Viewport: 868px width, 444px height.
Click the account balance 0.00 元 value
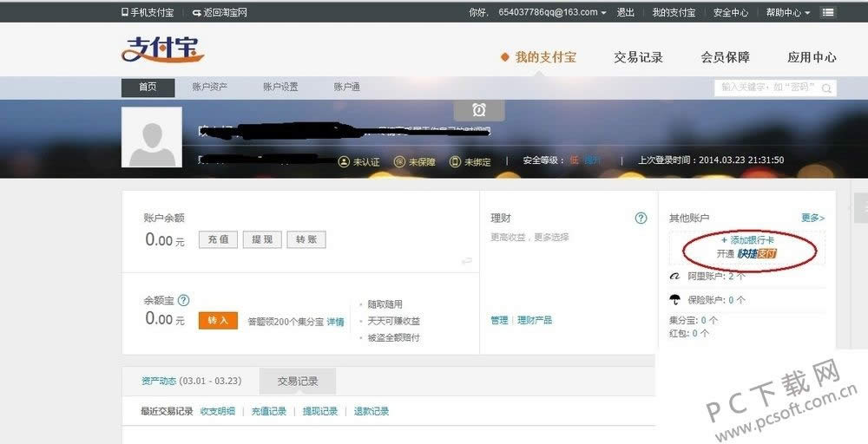(x=165, y=240)
